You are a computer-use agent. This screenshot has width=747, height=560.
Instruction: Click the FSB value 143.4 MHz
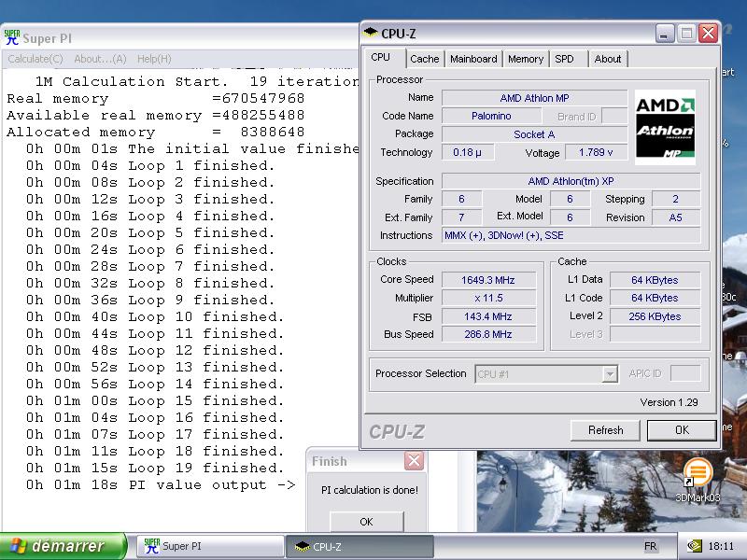488,316
